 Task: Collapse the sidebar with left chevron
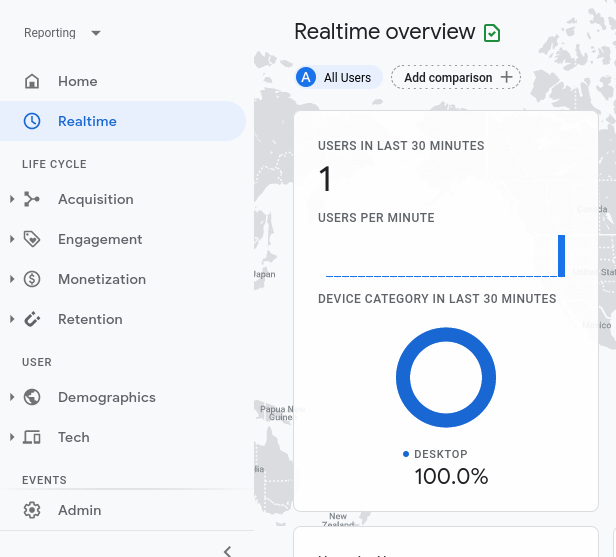227,552
